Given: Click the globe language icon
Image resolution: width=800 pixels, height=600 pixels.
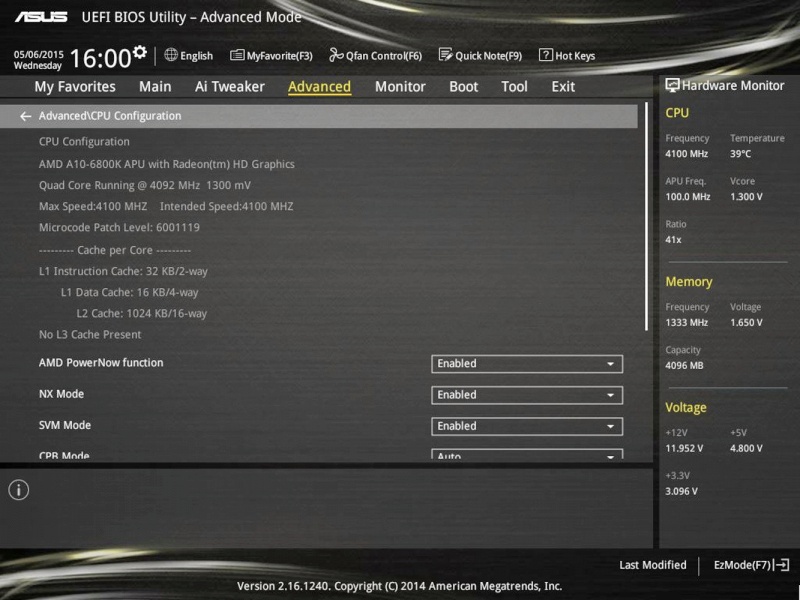Looking at the screenshot, I should click(171, 55).
